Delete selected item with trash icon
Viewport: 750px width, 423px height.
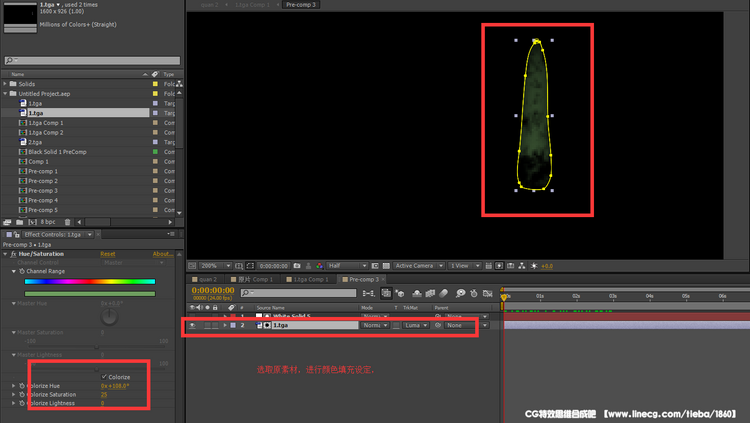(x=67, y=222)
